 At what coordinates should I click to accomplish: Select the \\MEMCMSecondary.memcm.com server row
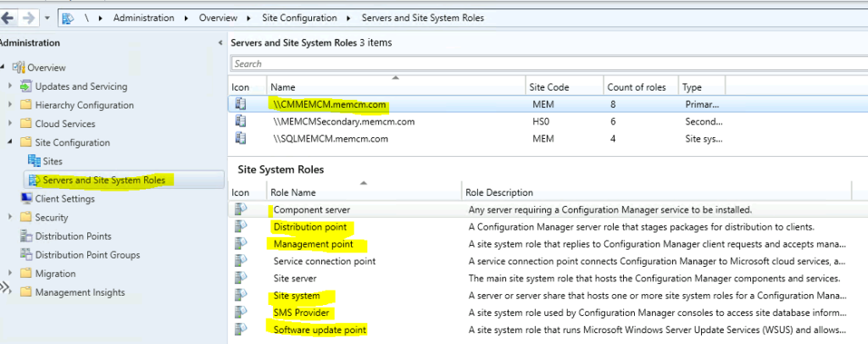pyautogui.click(x=548, y=121)
